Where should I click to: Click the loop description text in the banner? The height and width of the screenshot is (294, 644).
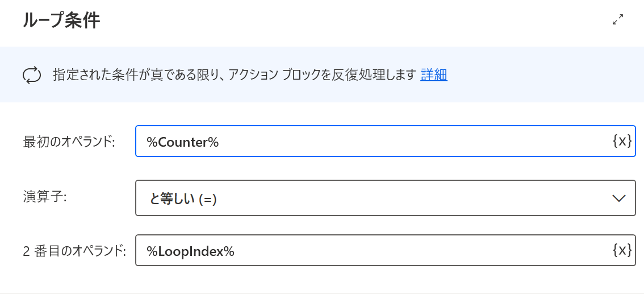pyautogui.click(x=234, y=75)
